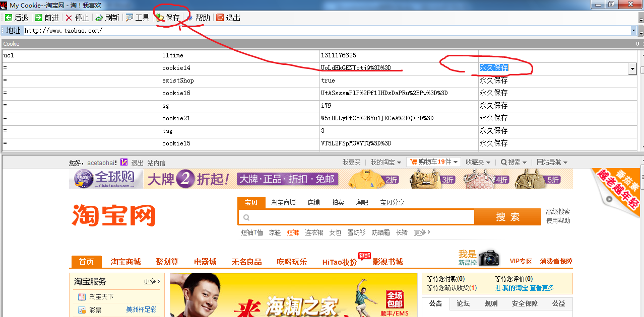The image size is (644, 317).
Task: Open the 美洲杯足彩 link
Action: (x=141, y=309)
